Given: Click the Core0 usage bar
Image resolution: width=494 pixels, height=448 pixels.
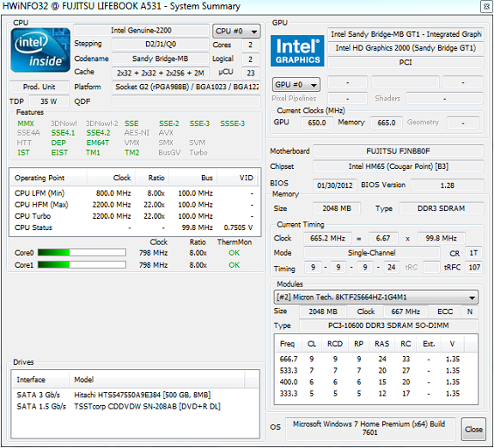Looking at the screenshot, I should (x=82, y=252).
